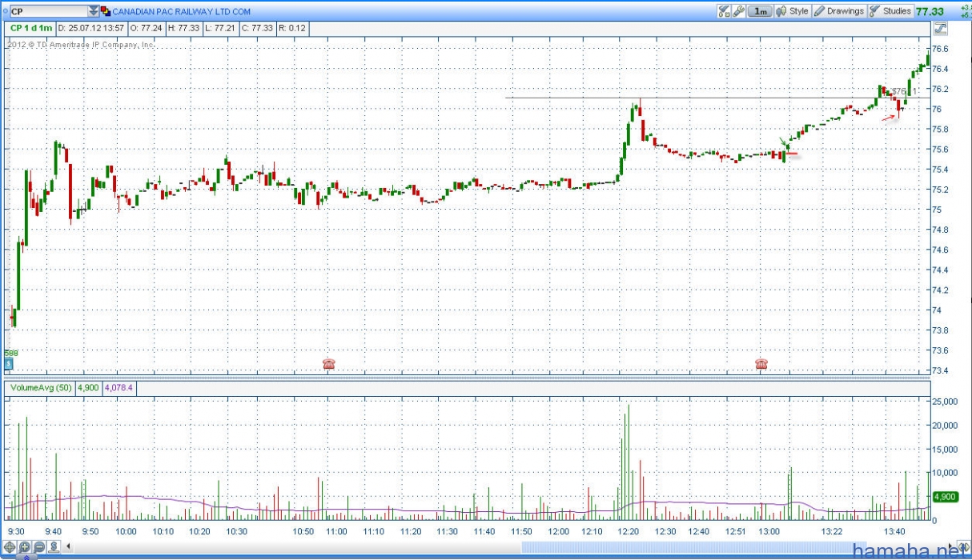Click the red phone icon near 11:00

(x=328, y=364)
